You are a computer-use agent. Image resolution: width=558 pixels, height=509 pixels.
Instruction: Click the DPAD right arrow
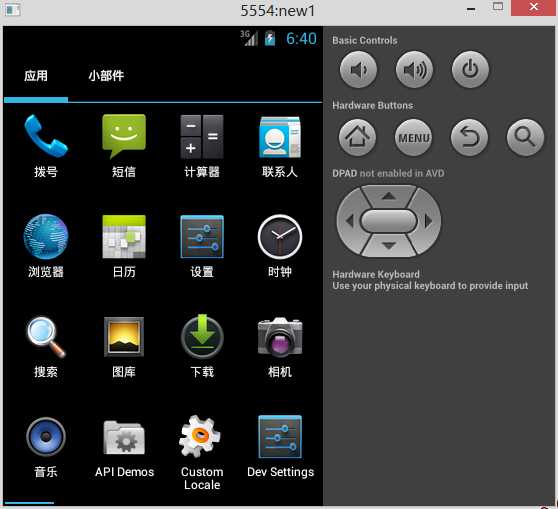428,221
